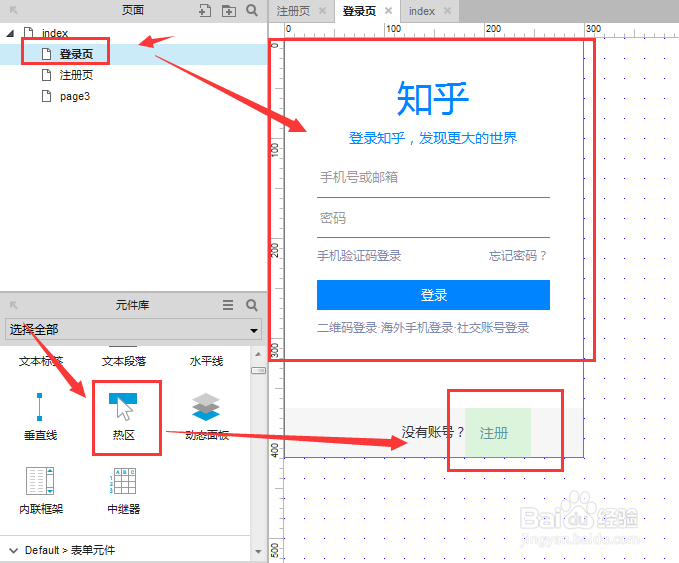Switch to the index tab
This screenshot has height=563, width=679.
point(422,11)
